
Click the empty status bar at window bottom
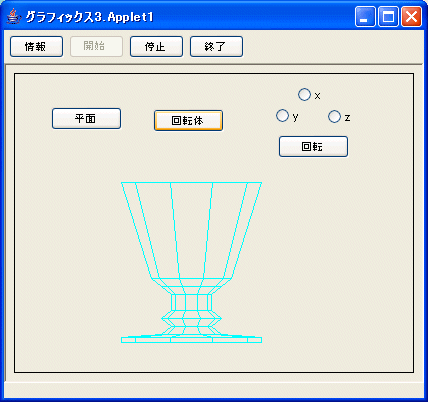(x=214, y=390)
